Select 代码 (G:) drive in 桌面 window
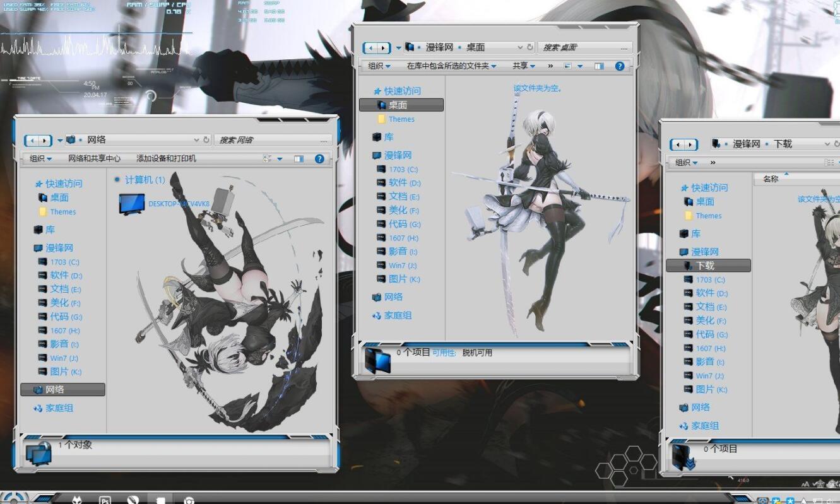Image resolution: width=840 pixels, height=504 pixels. (x=398, y=225)
